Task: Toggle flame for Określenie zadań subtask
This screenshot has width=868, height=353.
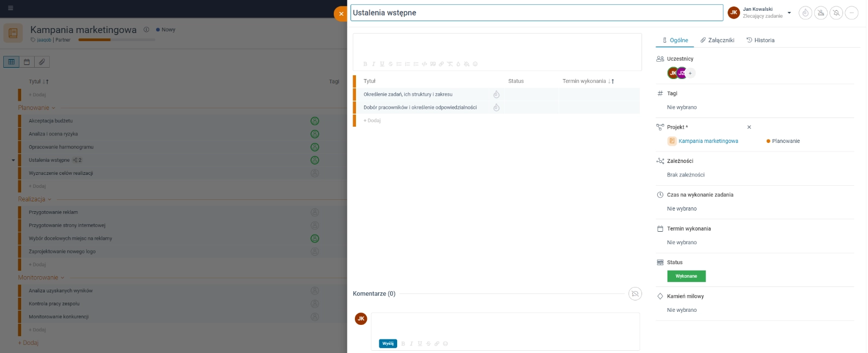Action: [496, 94]
